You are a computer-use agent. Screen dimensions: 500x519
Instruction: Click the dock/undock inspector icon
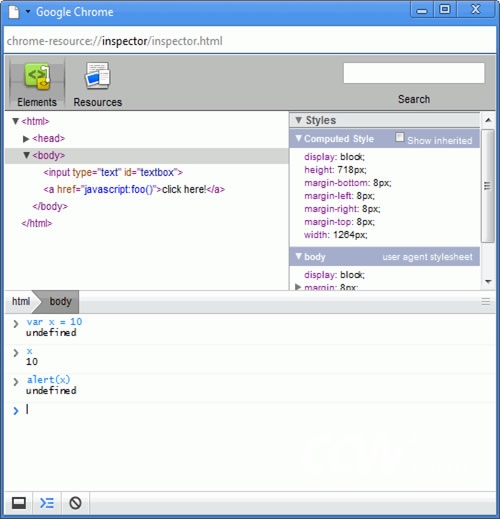coord(19,503)
